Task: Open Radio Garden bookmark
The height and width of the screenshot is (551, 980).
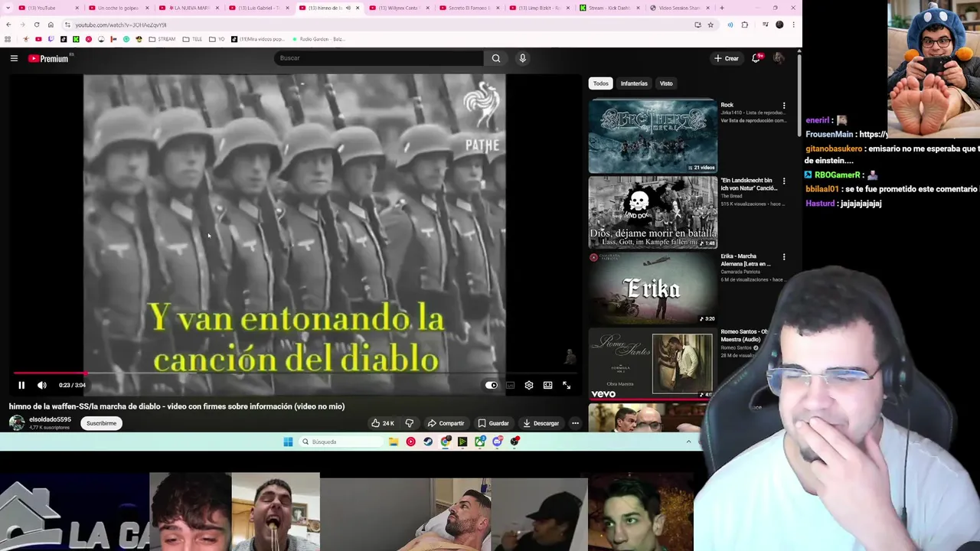Action: point(318,39)
